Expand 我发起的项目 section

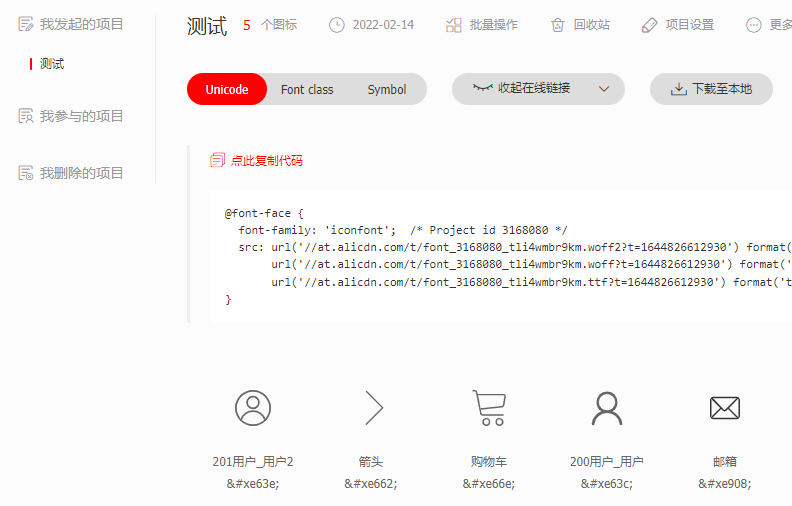click(x=81, y=23)
